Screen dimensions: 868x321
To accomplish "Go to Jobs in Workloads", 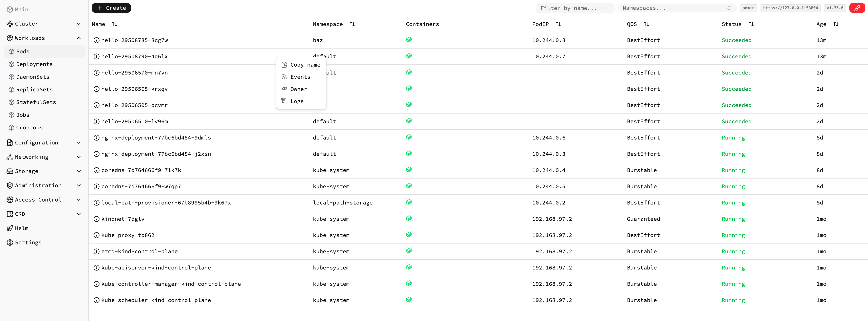I will [x=45, y=115].
